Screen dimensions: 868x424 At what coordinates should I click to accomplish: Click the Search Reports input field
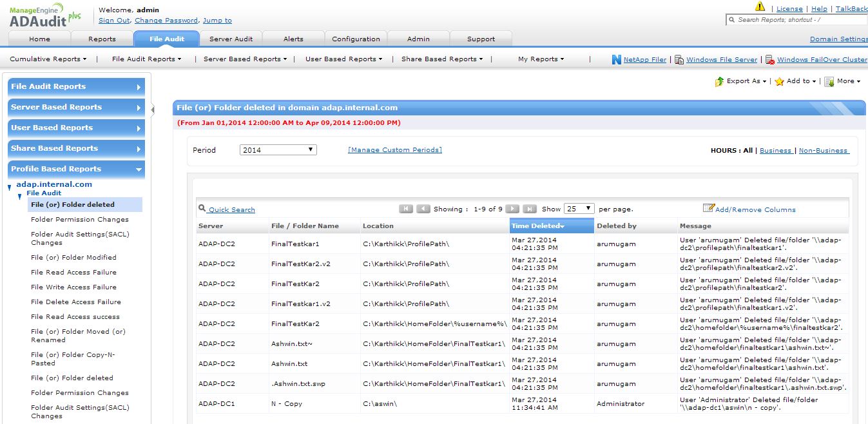click(799, 20)
